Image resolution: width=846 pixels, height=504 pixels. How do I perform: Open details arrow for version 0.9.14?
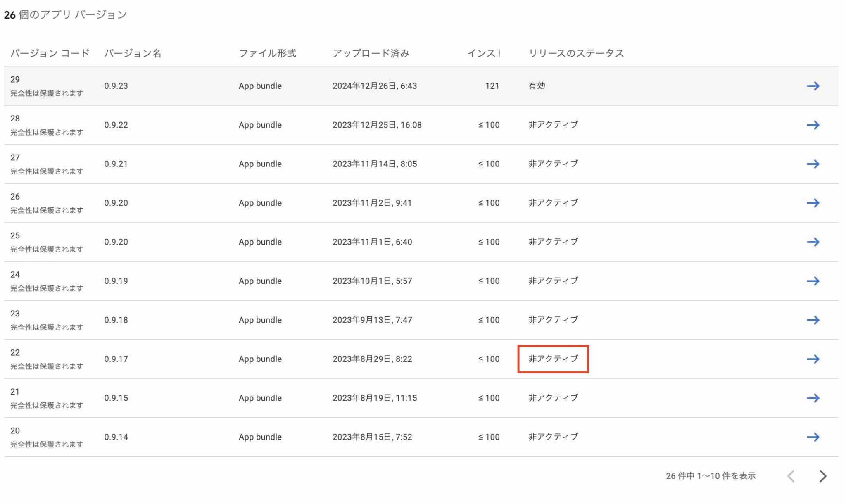(813, 437)
